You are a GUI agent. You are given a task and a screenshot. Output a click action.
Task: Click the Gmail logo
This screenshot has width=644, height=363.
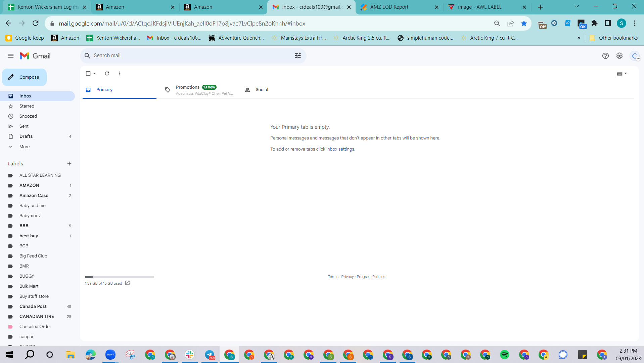point(35,56)
